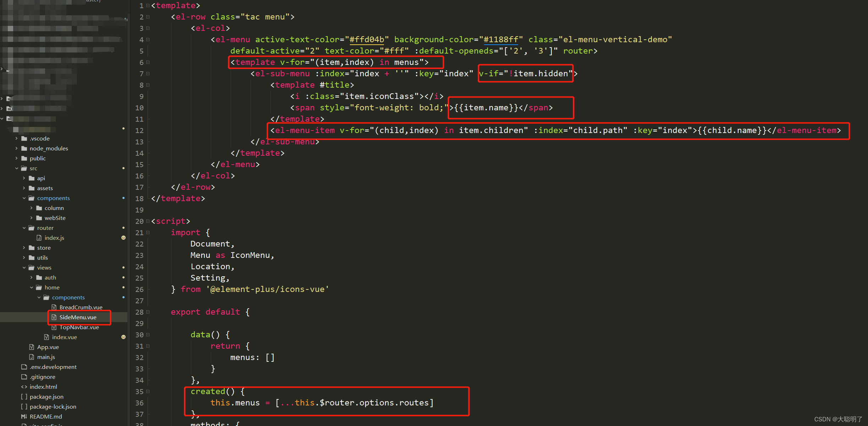Click the markdown icon beside README.md

point(24,416)
